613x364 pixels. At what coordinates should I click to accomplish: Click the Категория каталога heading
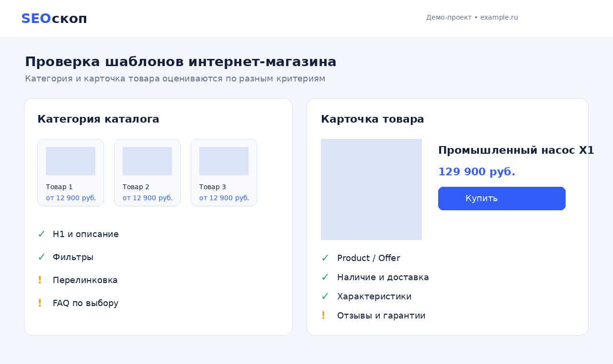pyautogui.click(x=98, y=119)
